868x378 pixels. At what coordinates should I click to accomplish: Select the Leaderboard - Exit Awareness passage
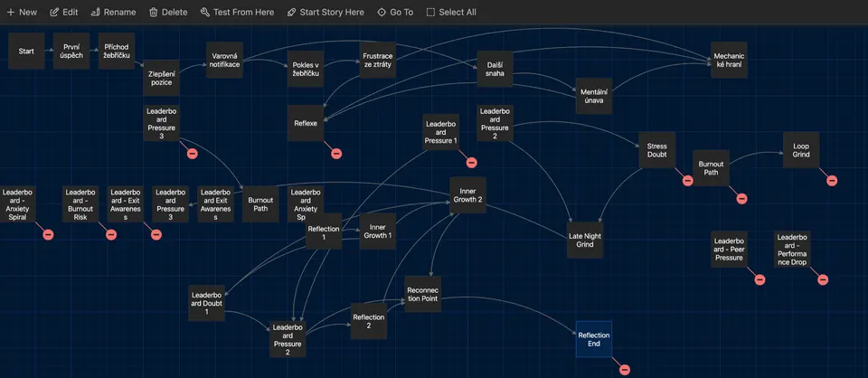pyautogui.click(x=126, y=203)
